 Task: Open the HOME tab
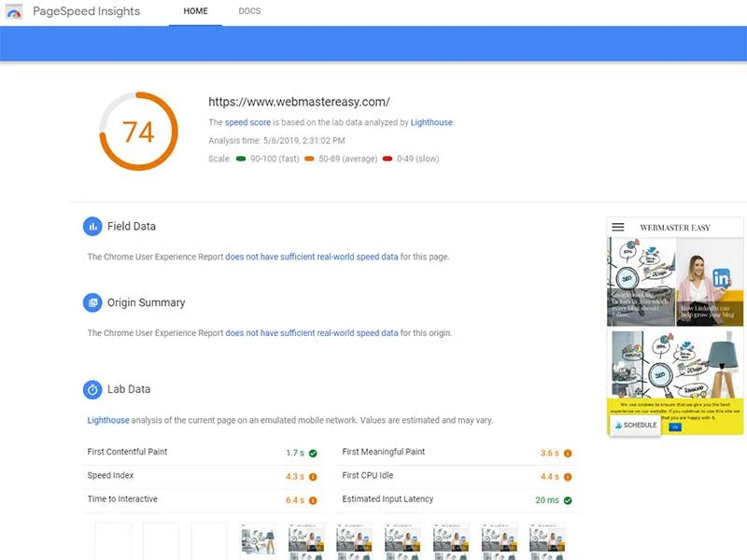coord(195,11)
